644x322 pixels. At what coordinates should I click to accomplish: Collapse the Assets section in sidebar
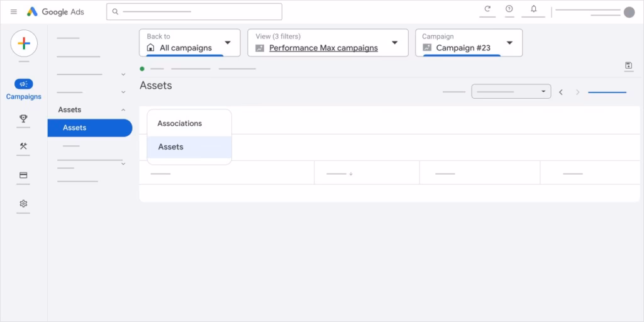[123, 110]
